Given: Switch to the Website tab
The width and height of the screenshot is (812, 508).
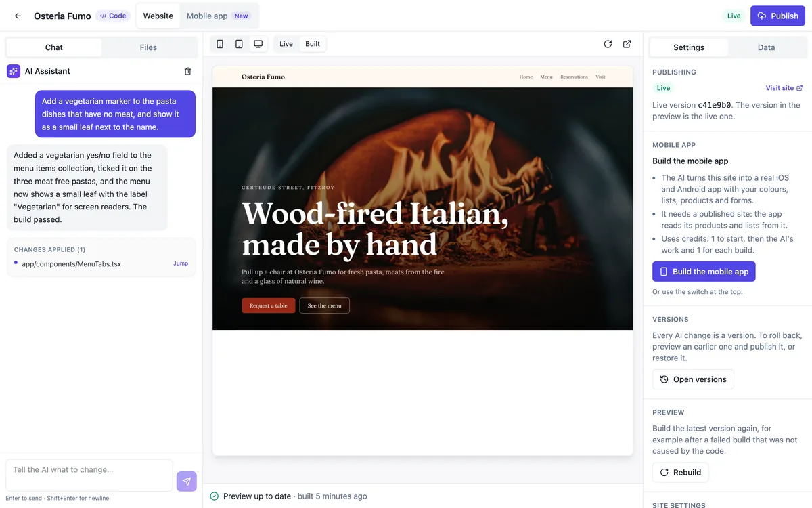Looking at the screenshot, I should point(158,16).
